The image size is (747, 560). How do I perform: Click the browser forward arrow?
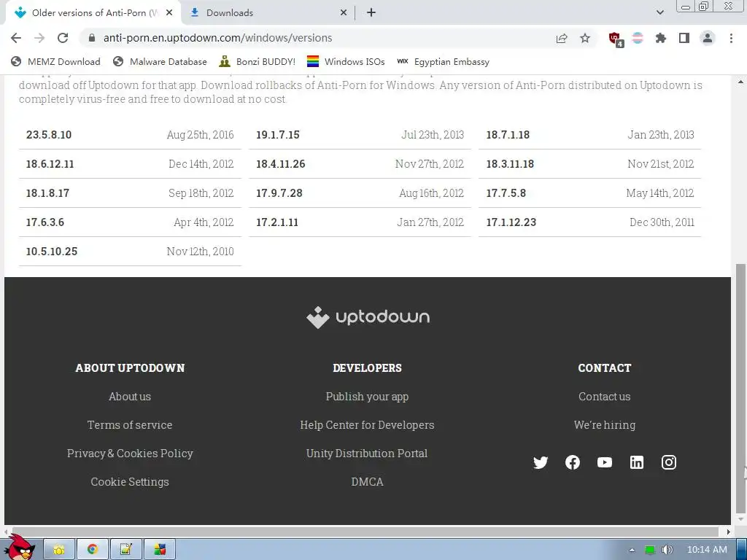pyautogui.click(x=39, y=38)
